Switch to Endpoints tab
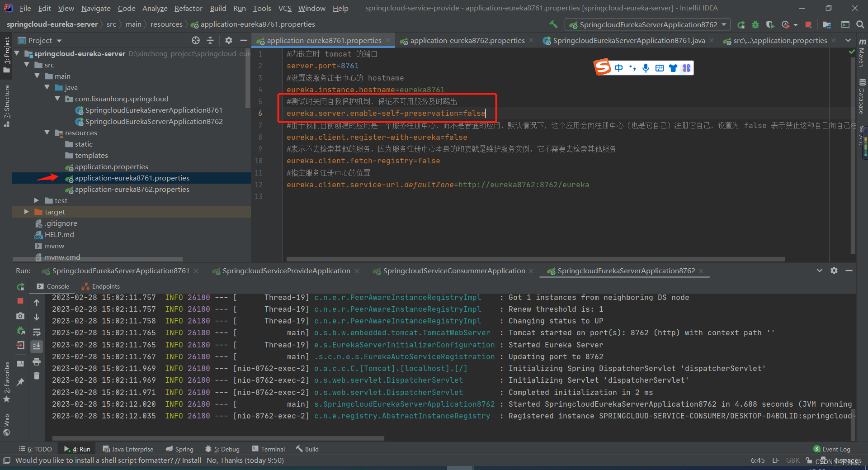This screenshot has width=868, height=470. pos(101,286)
